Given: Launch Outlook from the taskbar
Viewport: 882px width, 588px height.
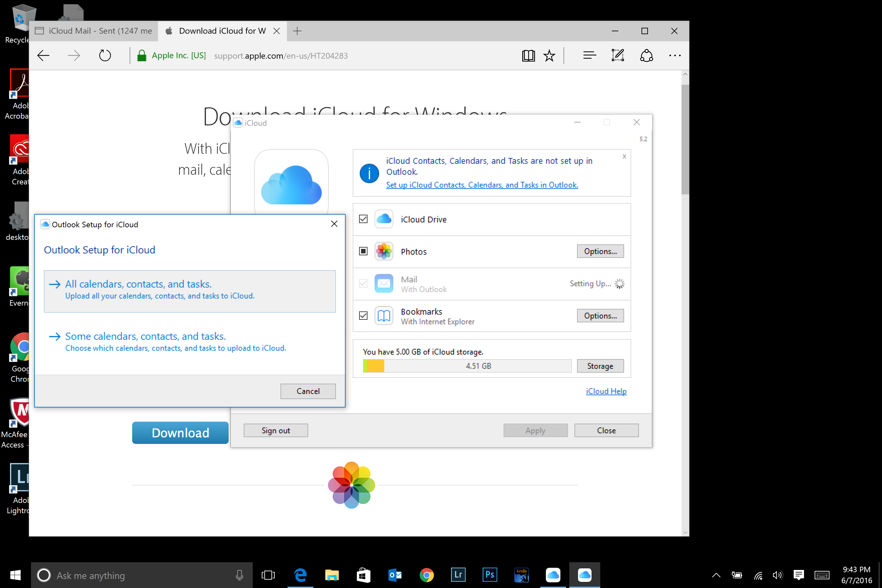Looking at the screenshot, I should [x=395, y=575].
